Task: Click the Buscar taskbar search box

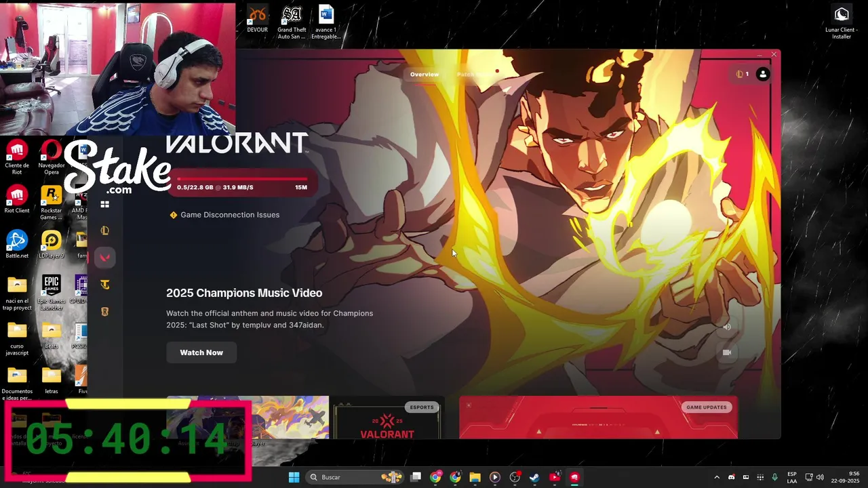Action: [355, 477]
